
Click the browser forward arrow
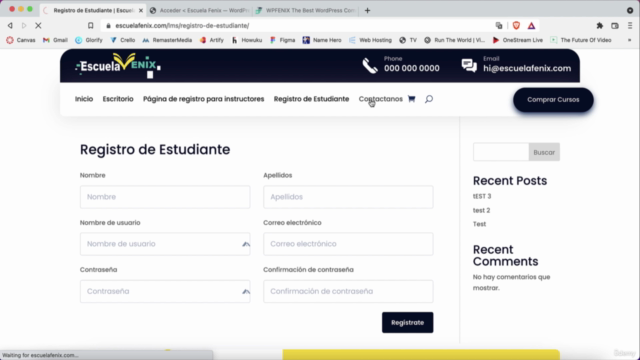[24, 26]
